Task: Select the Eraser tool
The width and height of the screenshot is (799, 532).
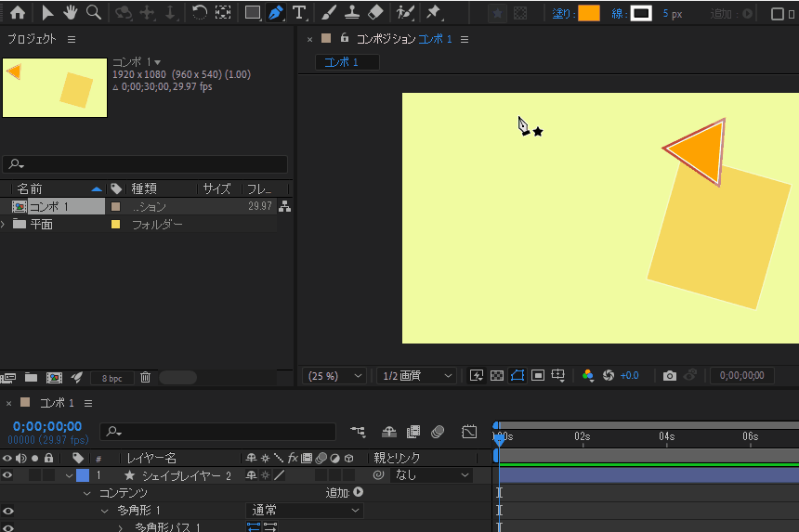Action: (375, 13)
